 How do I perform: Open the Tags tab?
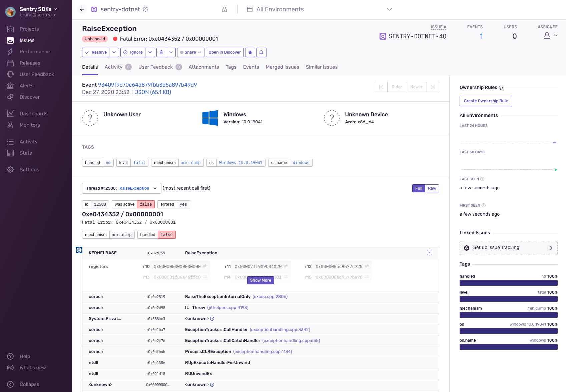tap(231, 67)
